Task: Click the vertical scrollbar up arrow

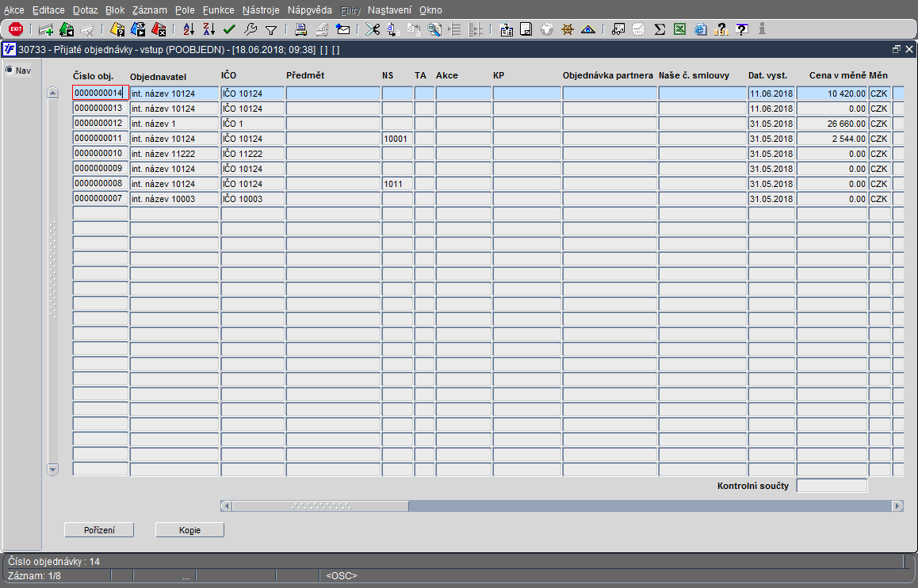Action: pos(52,93)
